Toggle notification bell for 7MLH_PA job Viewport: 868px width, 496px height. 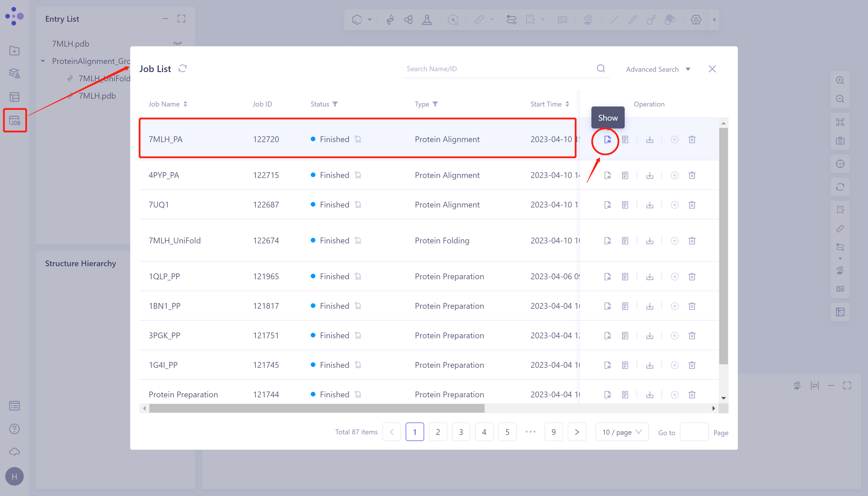click(x=358, y=139)
